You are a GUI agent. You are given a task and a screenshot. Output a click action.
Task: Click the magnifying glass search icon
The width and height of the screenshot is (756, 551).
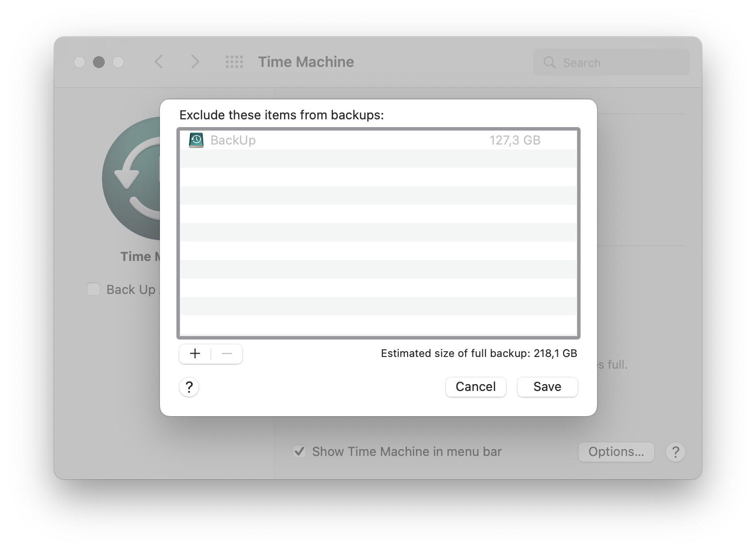550,63
